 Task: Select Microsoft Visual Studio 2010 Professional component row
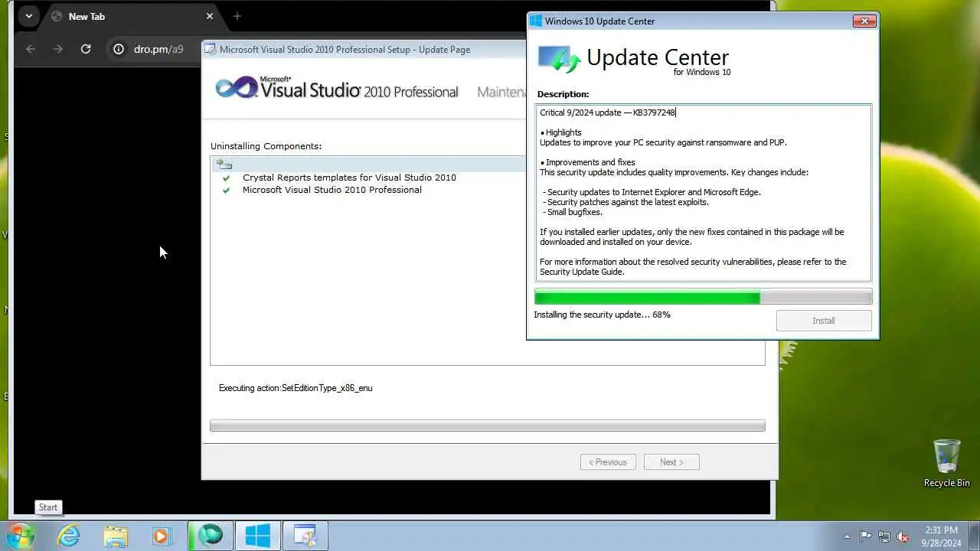(332, 190)
